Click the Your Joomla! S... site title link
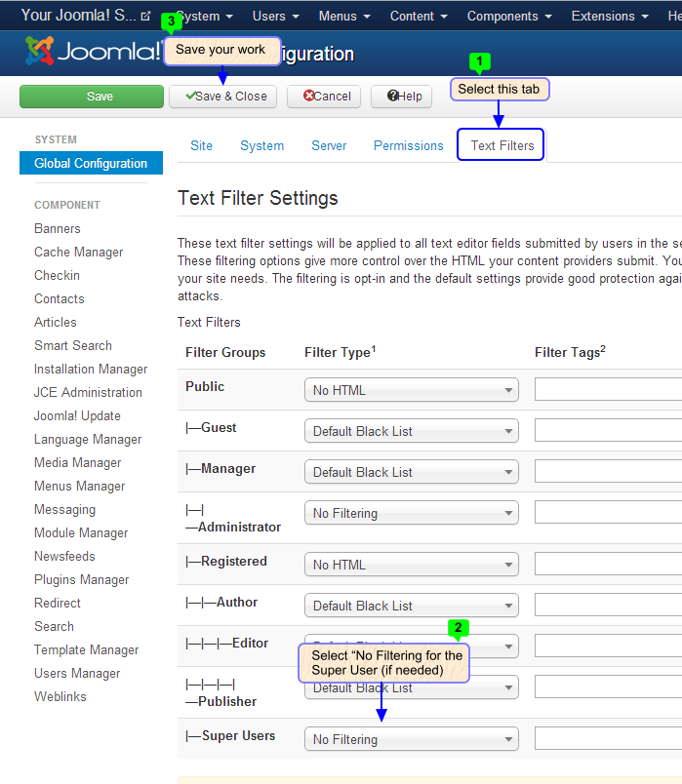 click(79, 15)
